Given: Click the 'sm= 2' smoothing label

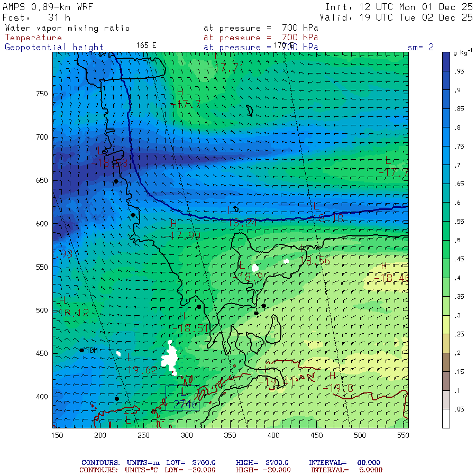Looking at the screenshot, I should [x=420, y=47].
